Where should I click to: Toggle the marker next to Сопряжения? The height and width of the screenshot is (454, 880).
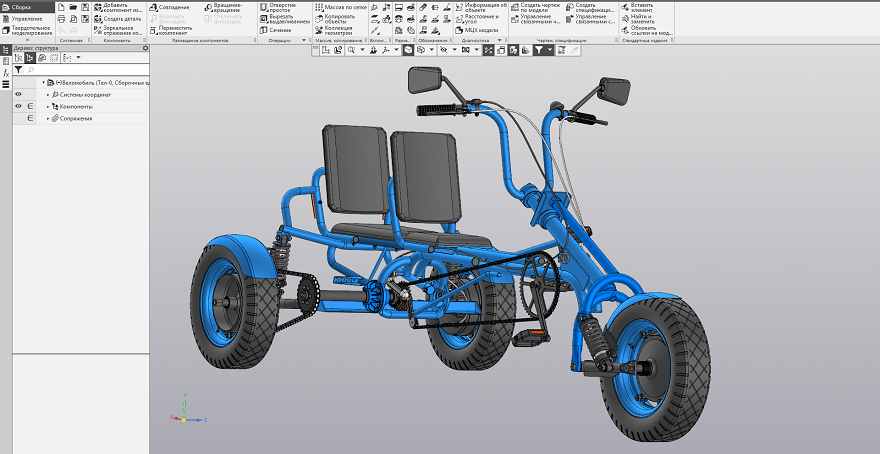[30, 118]
